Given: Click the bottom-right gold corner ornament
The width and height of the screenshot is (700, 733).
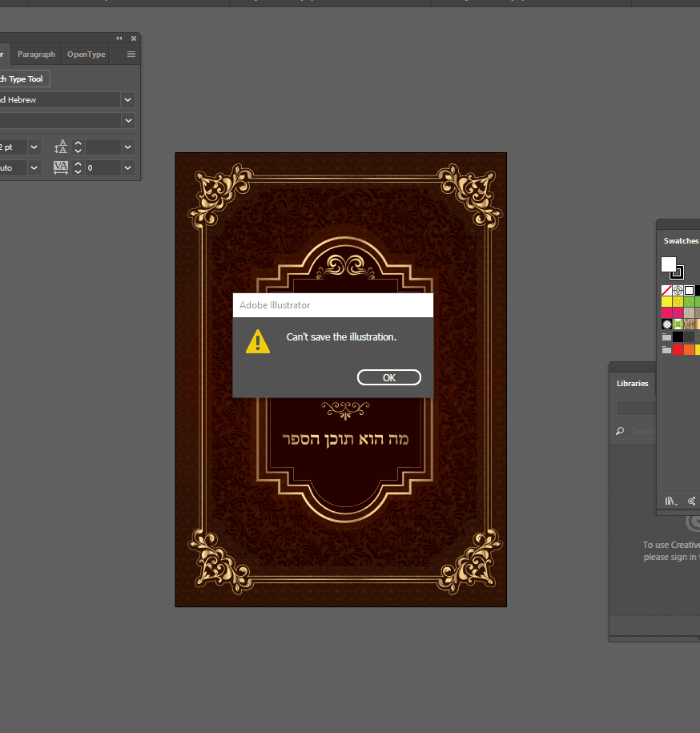Looking at the screenshot, I should click(471, 561).
